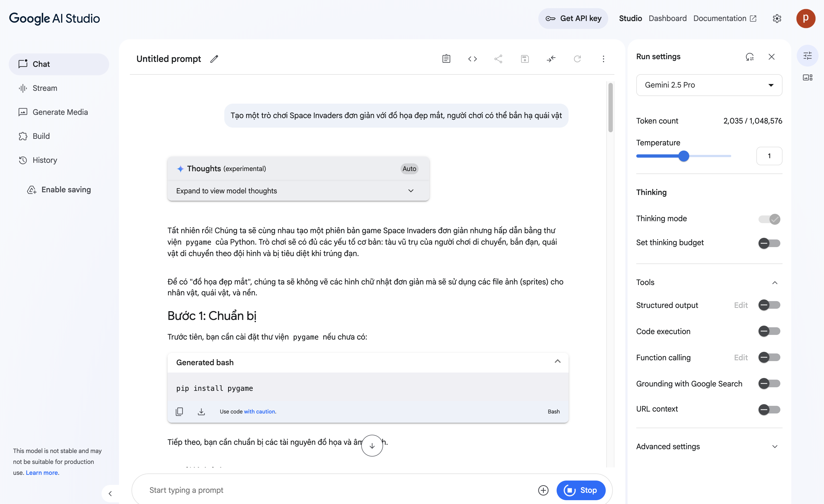Collapse the Generated bash code block
The image size is (824, 504).
pos(557,361)
